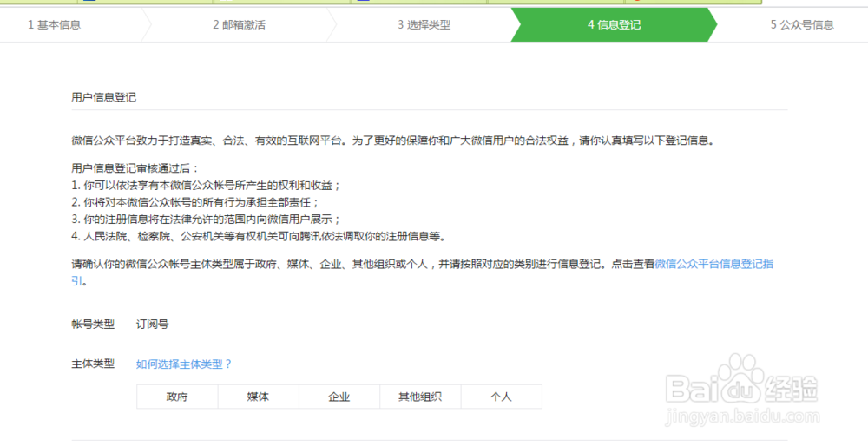Click the 订阅号 account type value

tap(152, 325)
